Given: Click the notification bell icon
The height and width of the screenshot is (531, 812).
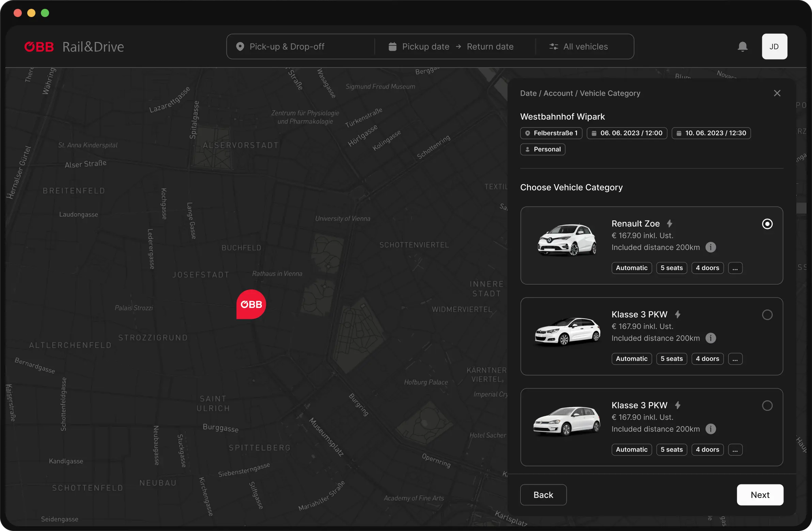Looking at the screenshot, I should click(x=743, y=47).
